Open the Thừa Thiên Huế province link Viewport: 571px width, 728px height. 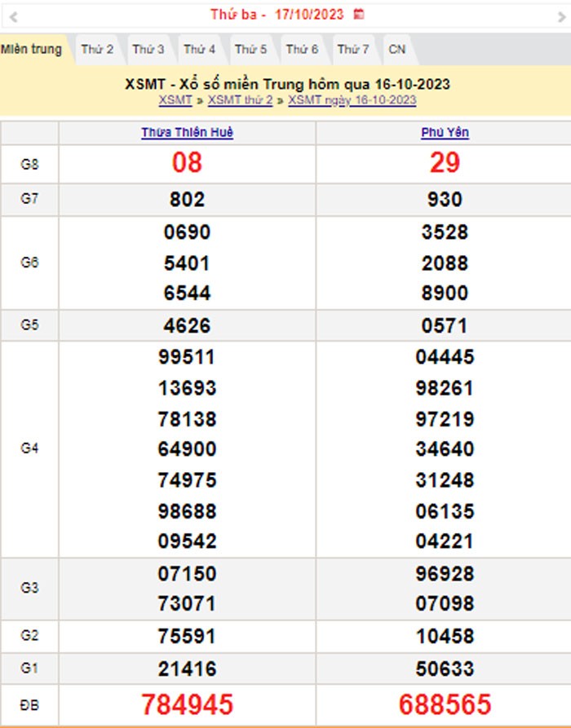click(187, 133)
